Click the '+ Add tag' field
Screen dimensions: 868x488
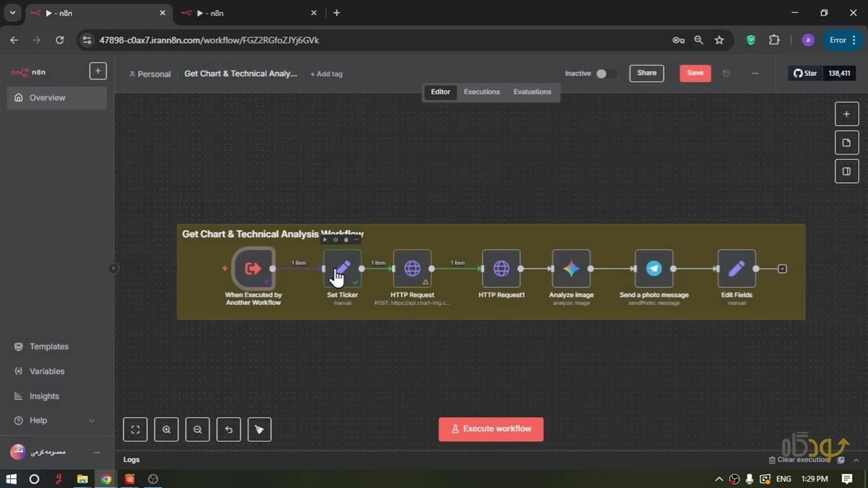(x=326, y=74)
